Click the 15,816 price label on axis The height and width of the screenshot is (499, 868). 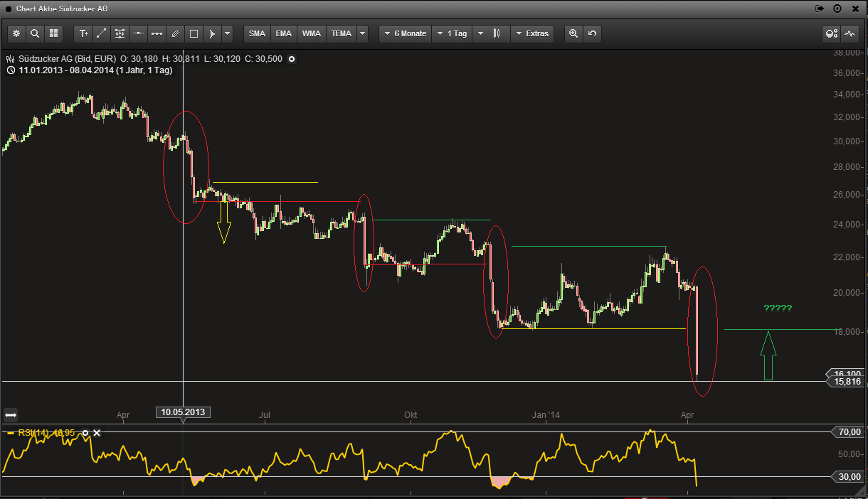pyautogui.click(x=847, y=382)
